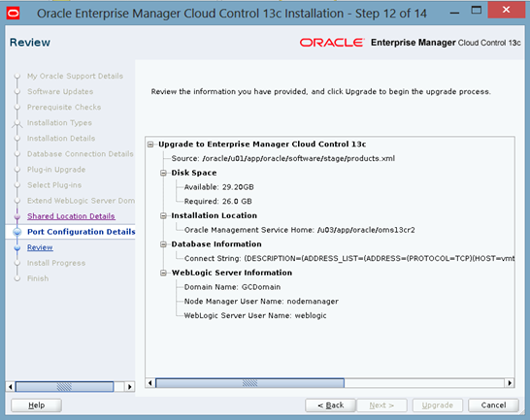The width and height of the screenshot is (530, 420).
Task: Collapse the Installation Location node
Action: pyautogui.click(x=164, y=215)
